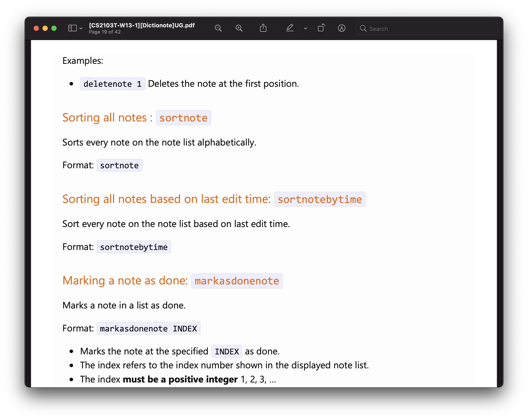The image size is (528, 420).
Task: Click the green fullscreen window button
Action: pos(54,28)
